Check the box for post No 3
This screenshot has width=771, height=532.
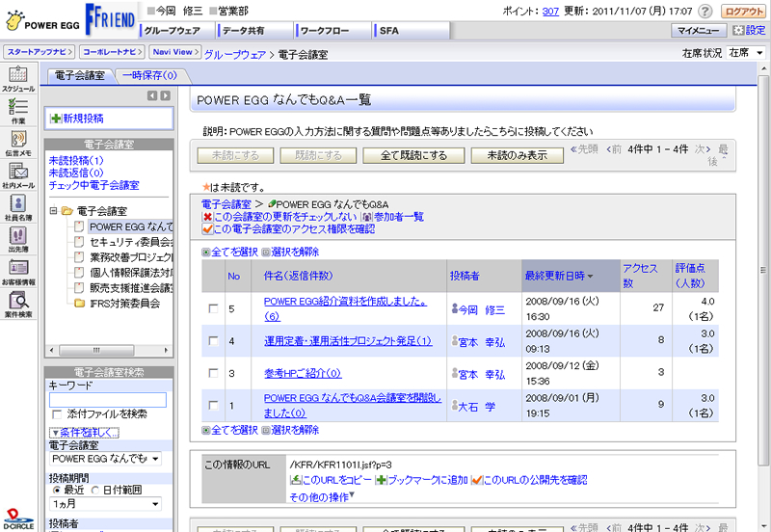click(x=213, y=373)
